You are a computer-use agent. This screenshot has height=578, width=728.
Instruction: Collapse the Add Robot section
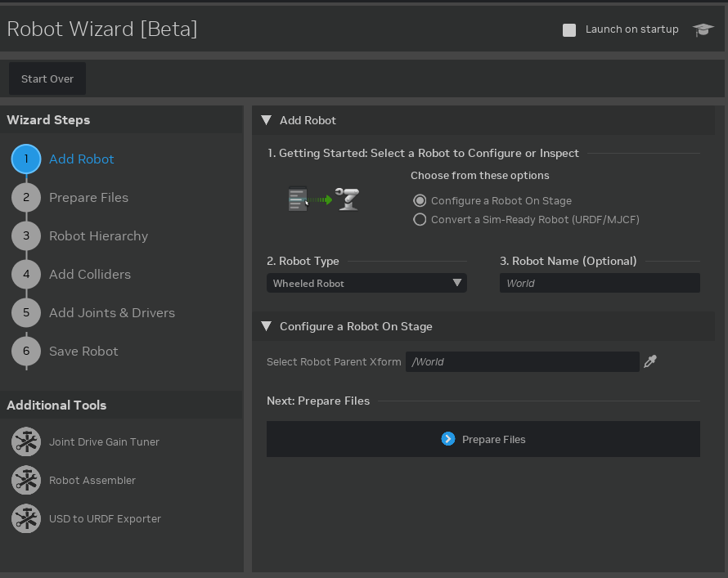pos(266,120)
